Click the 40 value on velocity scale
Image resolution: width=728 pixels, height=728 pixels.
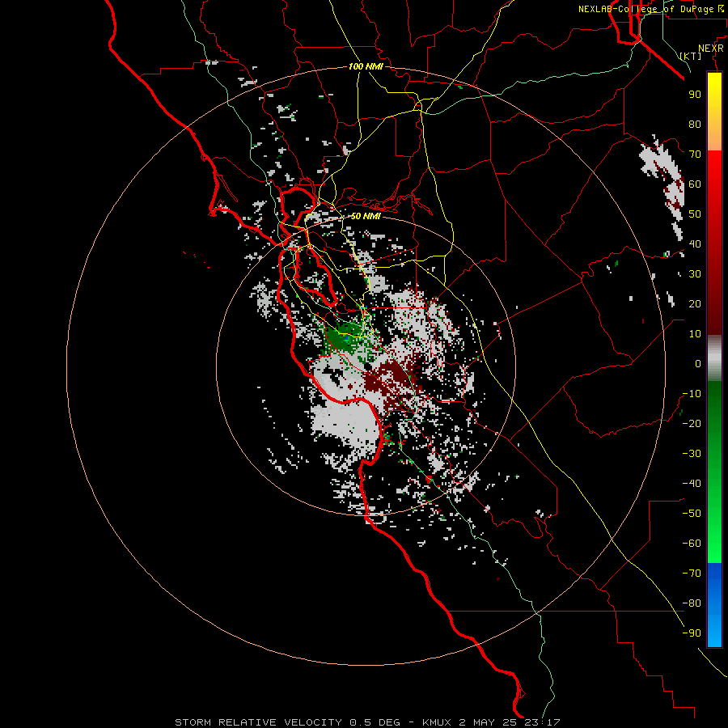point(695,244)
